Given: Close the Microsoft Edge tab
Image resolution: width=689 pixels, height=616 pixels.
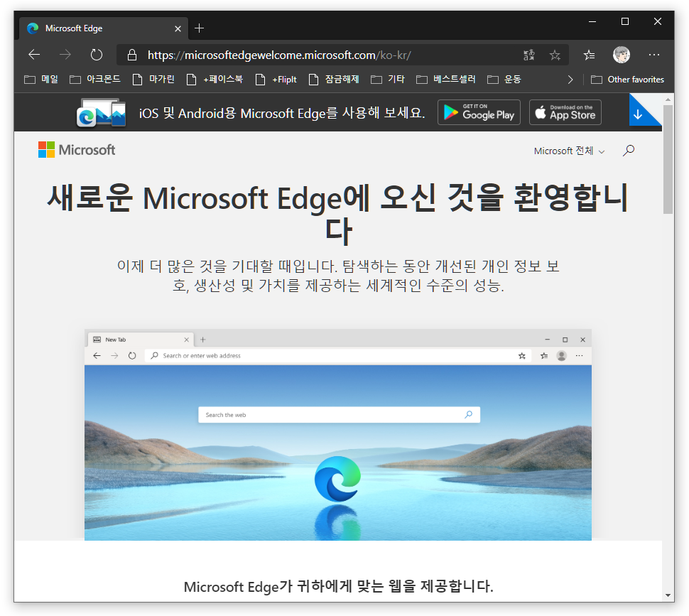Looking at the screenshot, I should click(178, 28).
